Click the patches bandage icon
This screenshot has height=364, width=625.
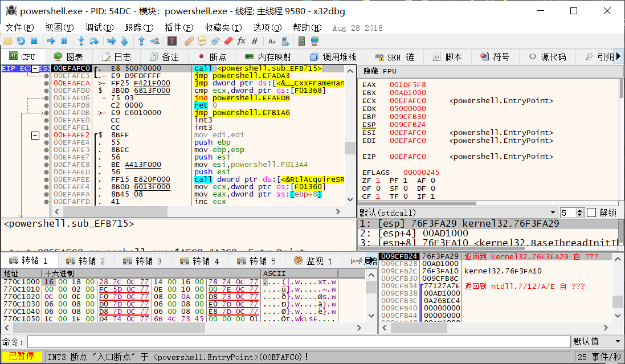189,41
